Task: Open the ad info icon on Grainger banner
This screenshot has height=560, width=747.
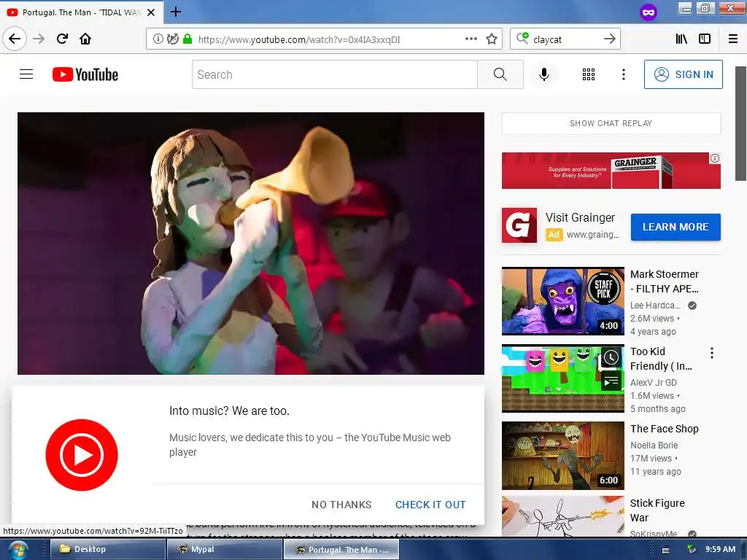Action: point(715,158)
